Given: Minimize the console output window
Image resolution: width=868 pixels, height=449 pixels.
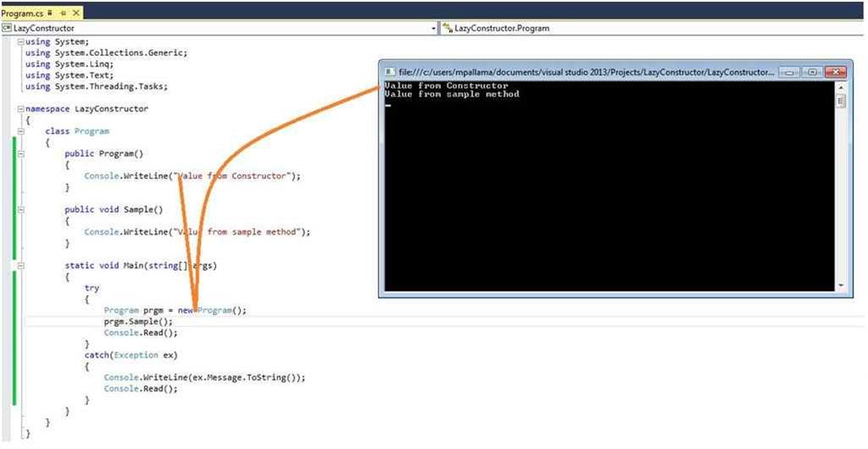Looking at the screenshot, I should pos(789,73).
